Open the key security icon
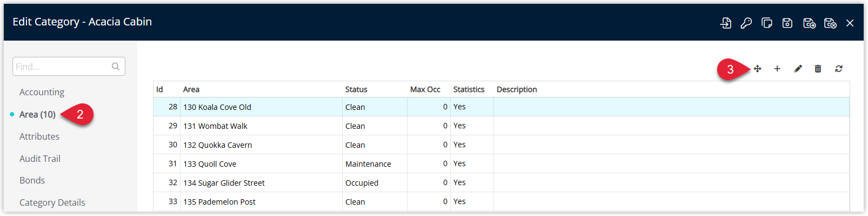This screenshot has width=868, height=216. click(x=746, y=23)
